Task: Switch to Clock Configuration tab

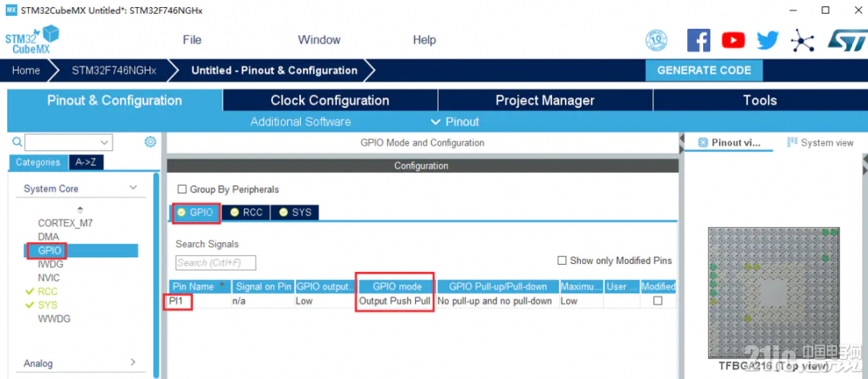Action: click(x=330, y=101)
